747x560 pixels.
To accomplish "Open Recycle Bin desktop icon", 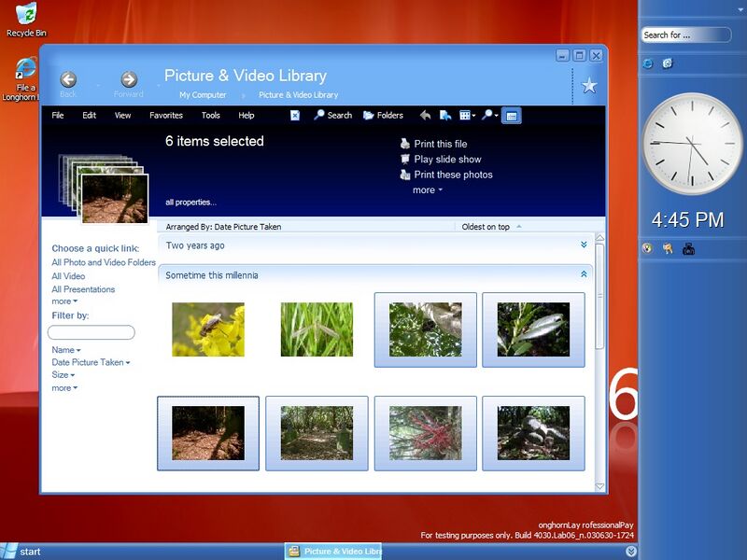I will pos(26,15).
